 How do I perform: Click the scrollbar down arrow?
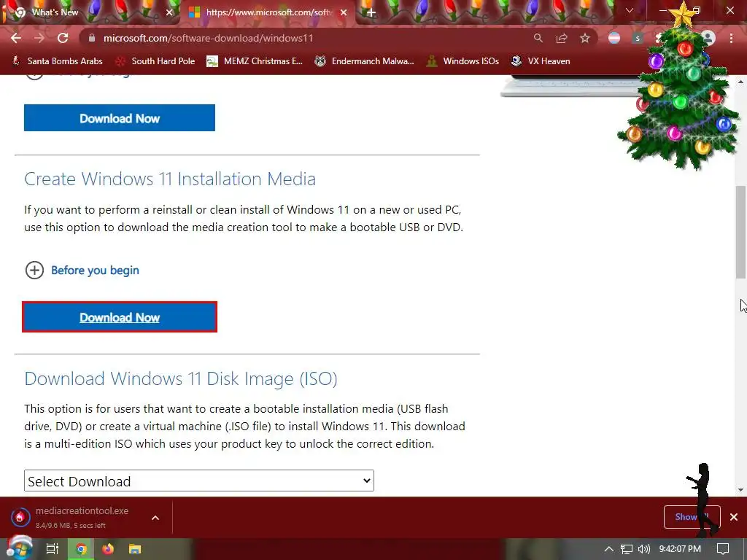740,489
